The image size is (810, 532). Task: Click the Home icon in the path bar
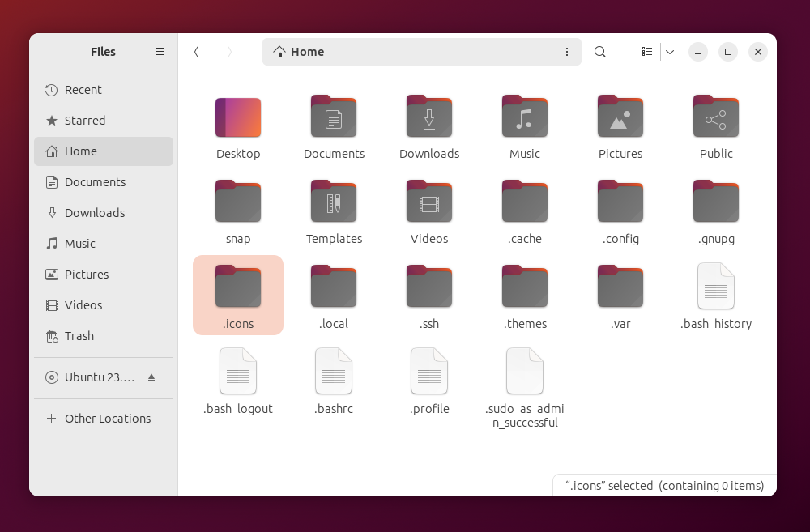(x=280, y=51)
